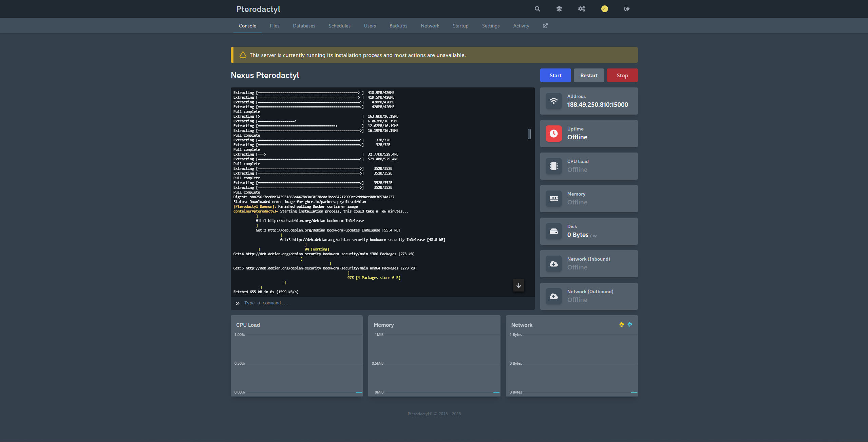The height and width of the screenshot is (442, 868).
Task: Open the dashboard layers icon
Action: tap(559, 9)
